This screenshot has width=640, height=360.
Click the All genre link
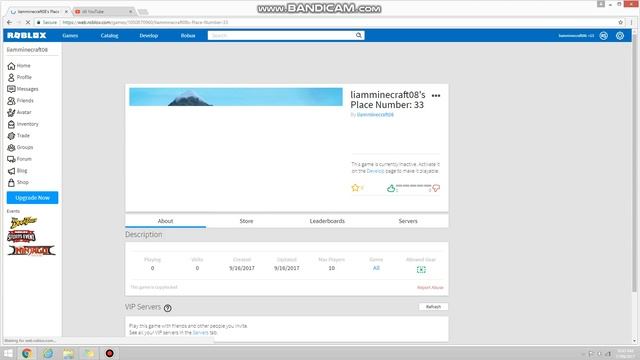click(376, 268)
